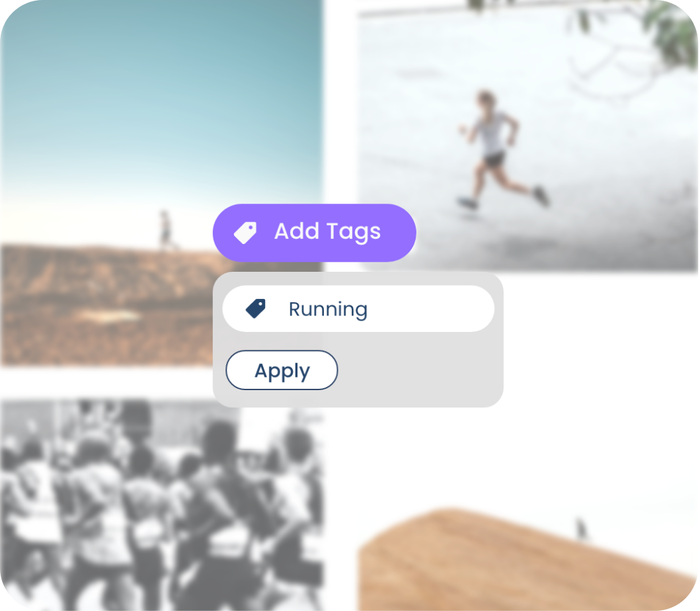Screen dimensions: 700x611
Task: Click the grey tag panel background
Action: coord(420,371)
